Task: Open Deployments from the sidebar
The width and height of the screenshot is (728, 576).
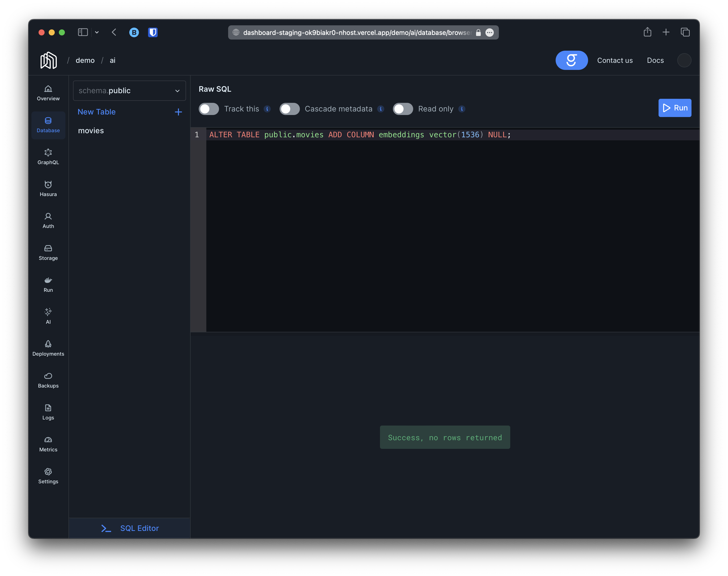Action: click(x=48, y=348)
